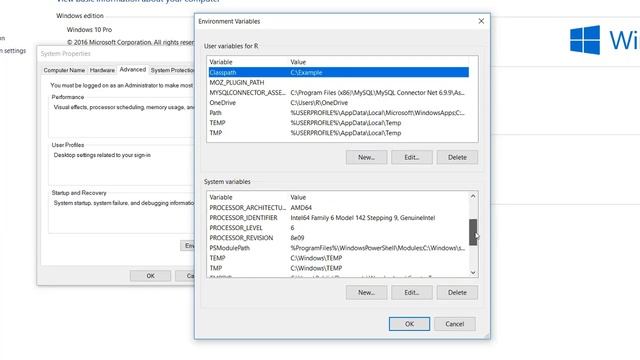Cancel the Environment Variables dialog
Screen dimensions: 640x360
point(455,324)
